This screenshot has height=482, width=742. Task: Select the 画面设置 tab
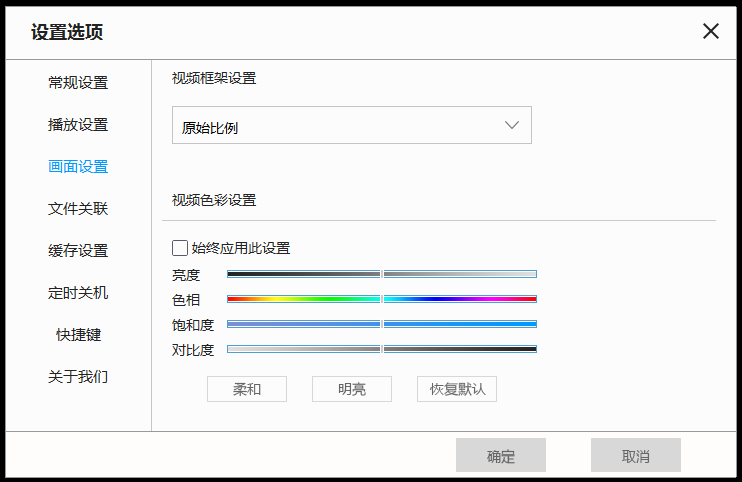click(78, 167)
